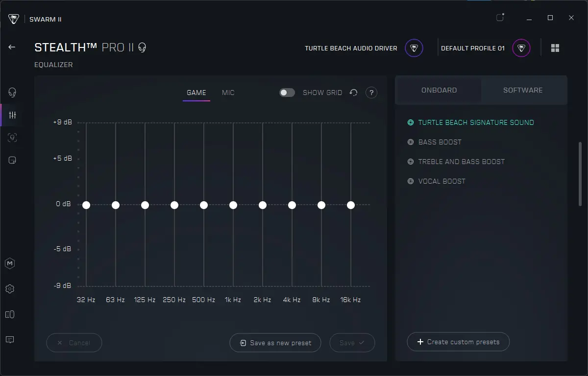Screen dimensions: 588x376
Task: Open the Macro hexagon M icon
Action: 10,263
